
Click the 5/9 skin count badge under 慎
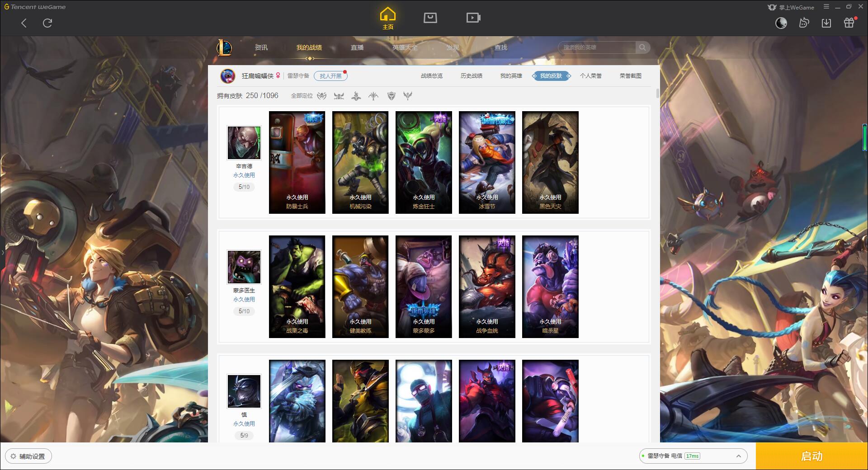[x=244, y=435]
